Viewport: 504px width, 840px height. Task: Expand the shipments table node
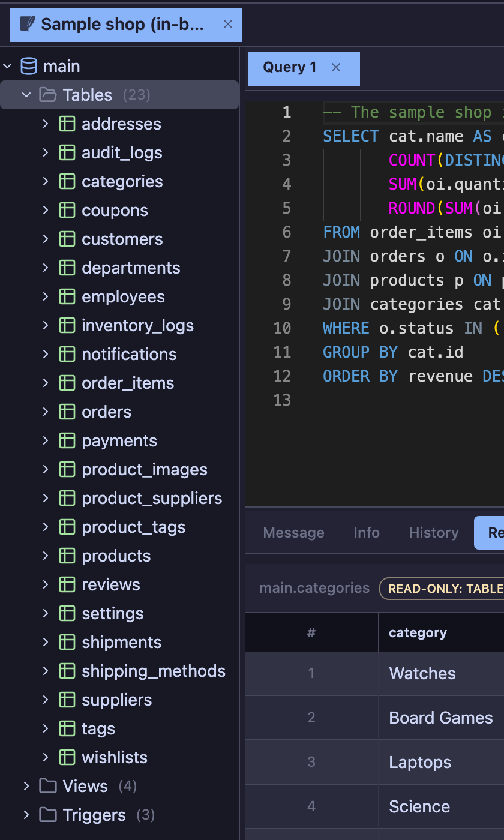[46, 642]
